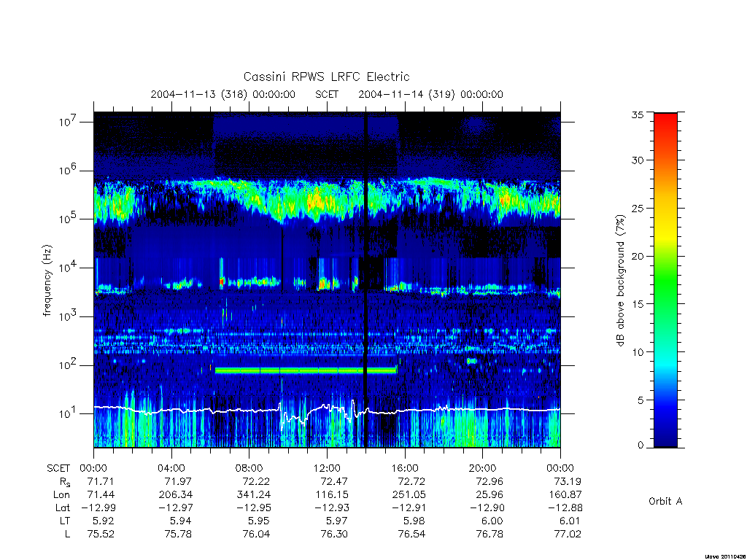747x560 pixels.
Task: Click the 'frequency (Hz)' axis label
Action: (x=47, y=281)
